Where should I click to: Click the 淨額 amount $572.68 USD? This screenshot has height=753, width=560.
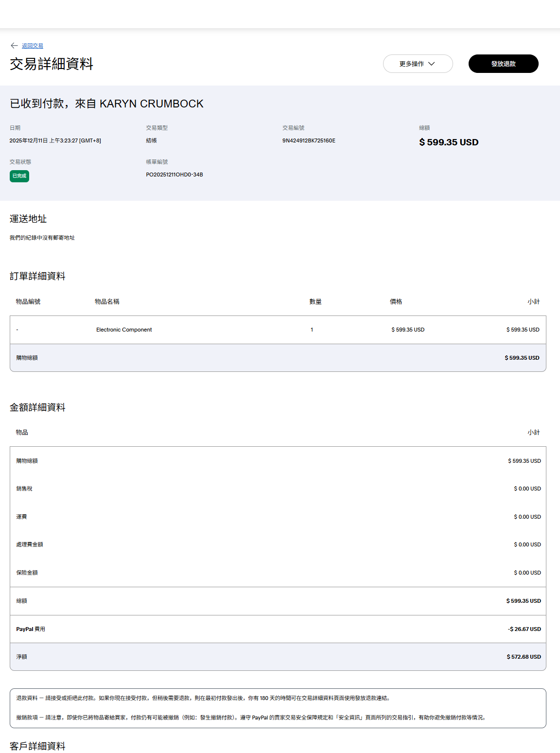pyautogui.click(x=523, y=657)
